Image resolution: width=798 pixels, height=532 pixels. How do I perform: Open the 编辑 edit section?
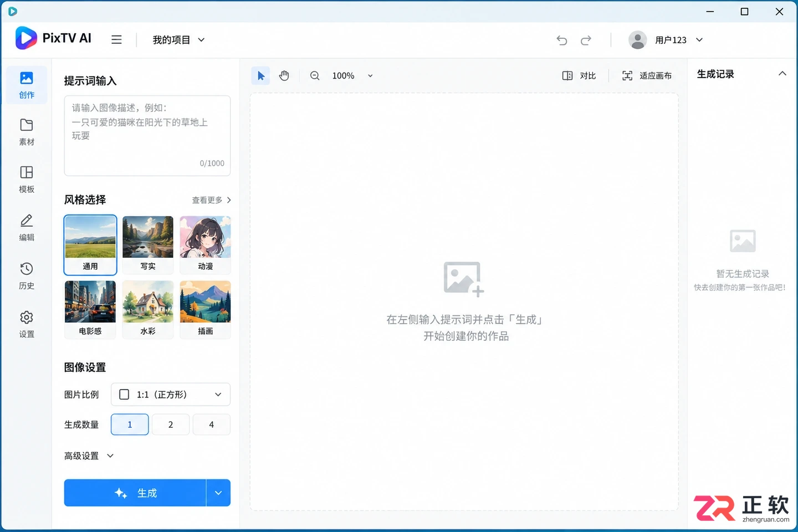pyautogui.click(x=27, y=227)
